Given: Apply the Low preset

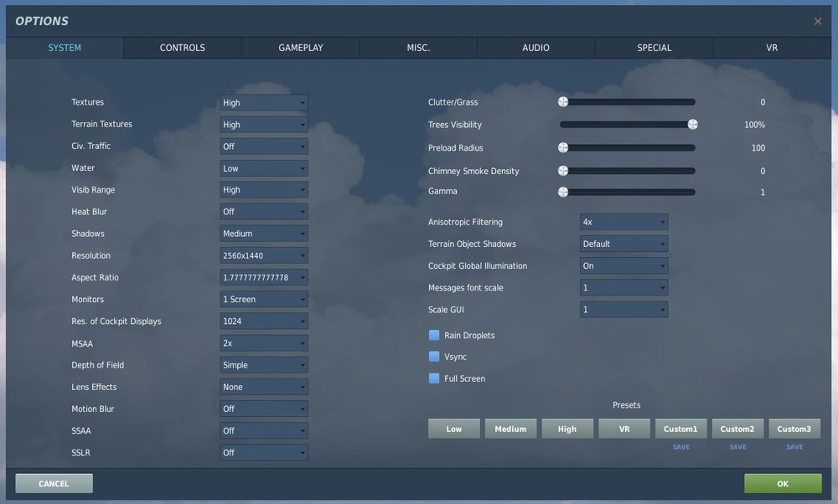Looking at the screenshot, I should pyautogui.click(x=453, y=429).
